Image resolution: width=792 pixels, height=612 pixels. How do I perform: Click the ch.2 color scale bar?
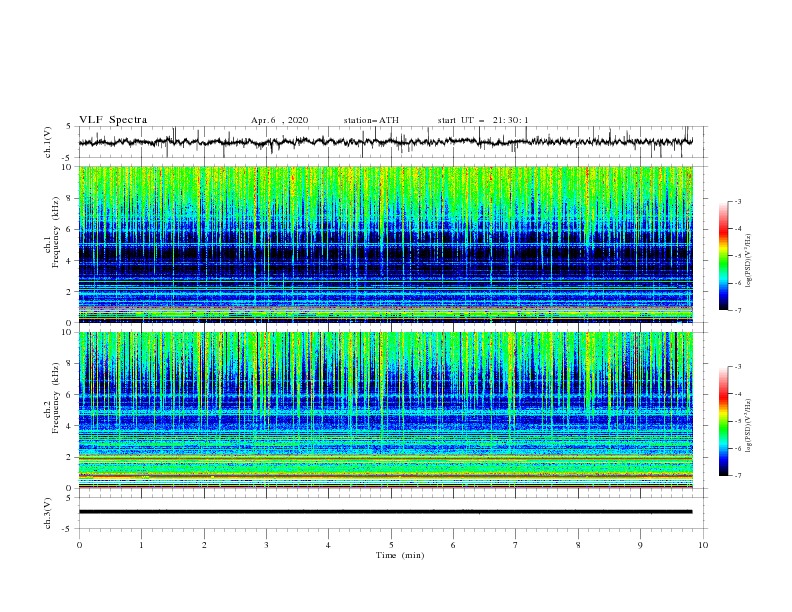point(724,421)
